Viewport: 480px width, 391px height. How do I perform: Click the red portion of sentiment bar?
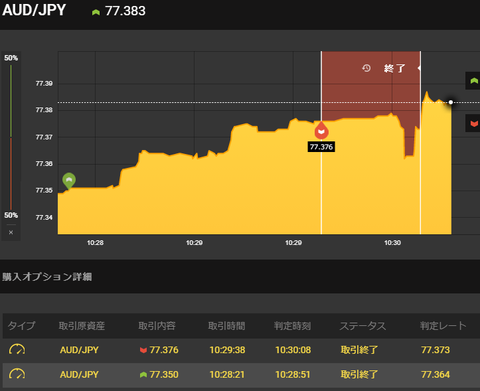click(11, 174)
